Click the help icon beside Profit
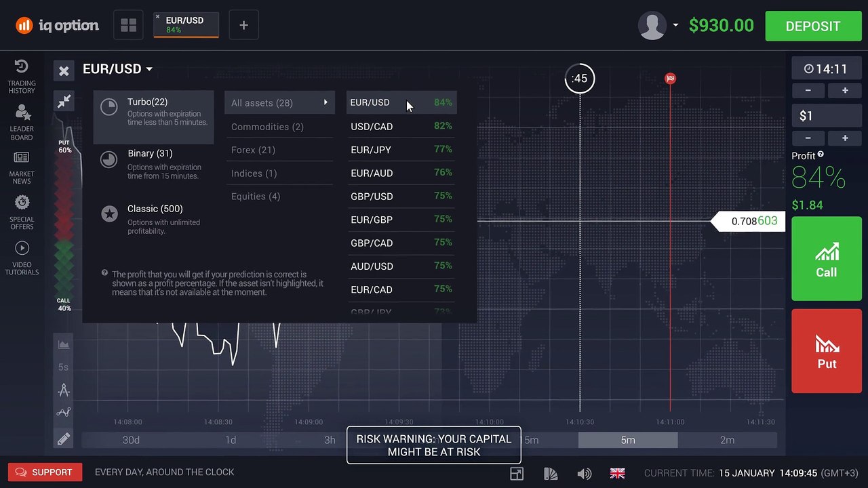Viewport: 868px width, 488px height. (821, 155)
